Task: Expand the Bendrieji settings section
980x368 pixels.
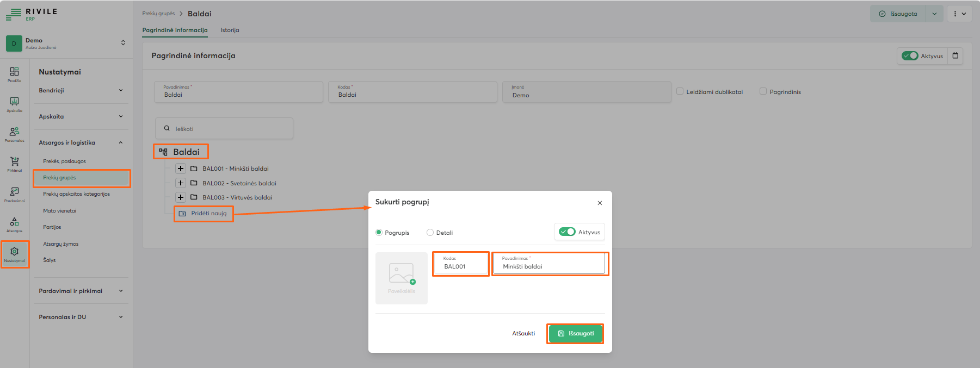Action: click(x=81, y=90)
